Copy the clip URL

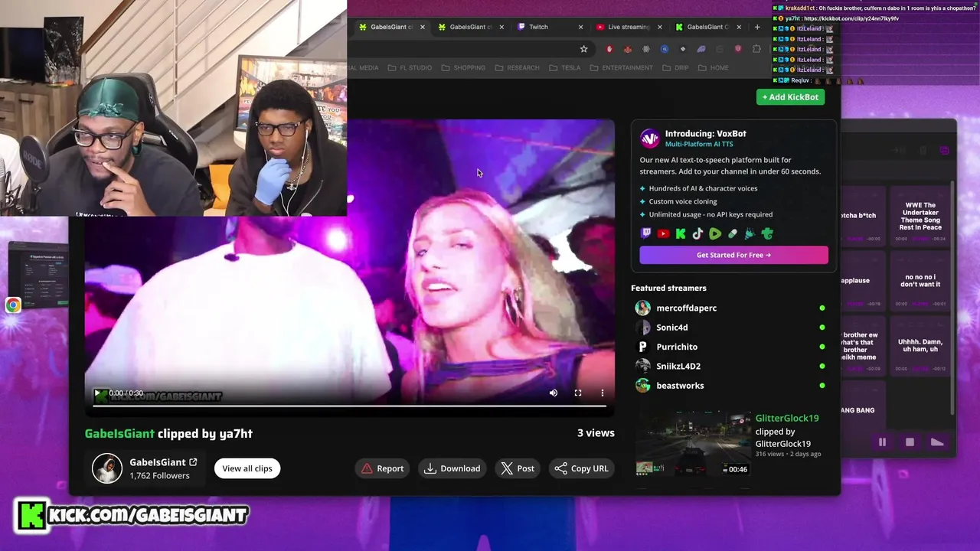581,468
